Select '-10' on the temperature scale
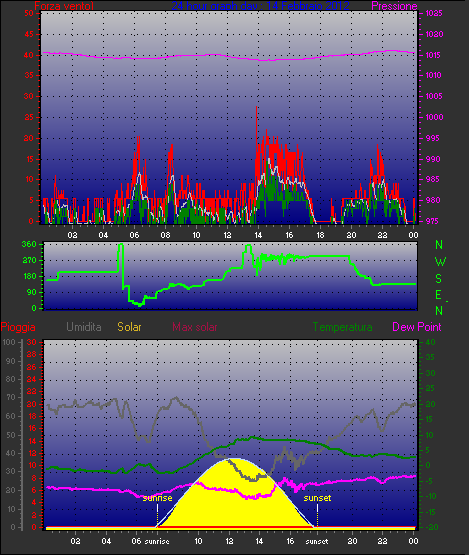Image resolution: width=469 pixels, height=555 pixels. pos(430,496)
